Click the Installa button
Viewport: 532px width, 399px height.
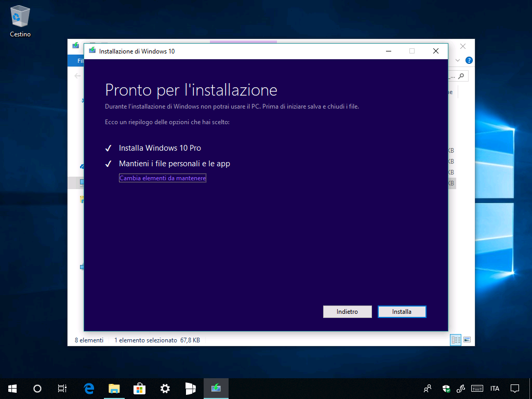click(x=402, y=312)
